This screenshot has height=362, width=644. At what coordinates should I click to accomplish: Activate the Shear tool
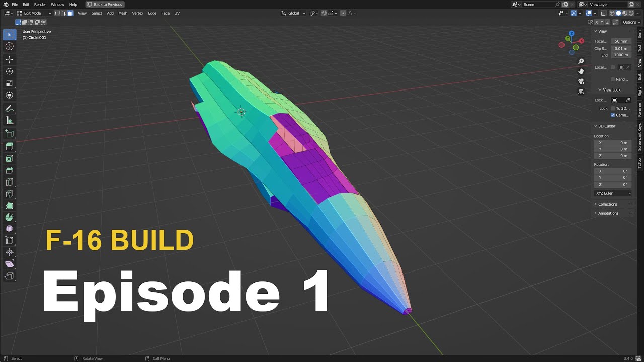click(x=9, y=264)
